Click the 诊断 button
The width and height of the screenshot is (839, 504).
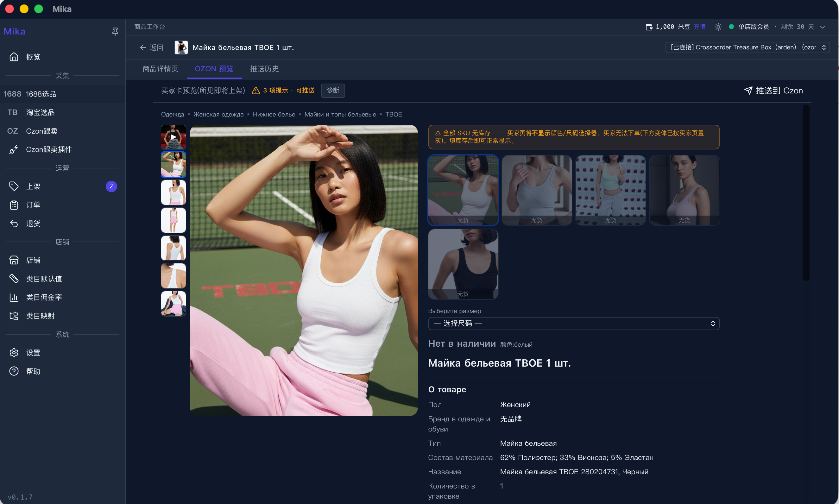pos(333,90)
